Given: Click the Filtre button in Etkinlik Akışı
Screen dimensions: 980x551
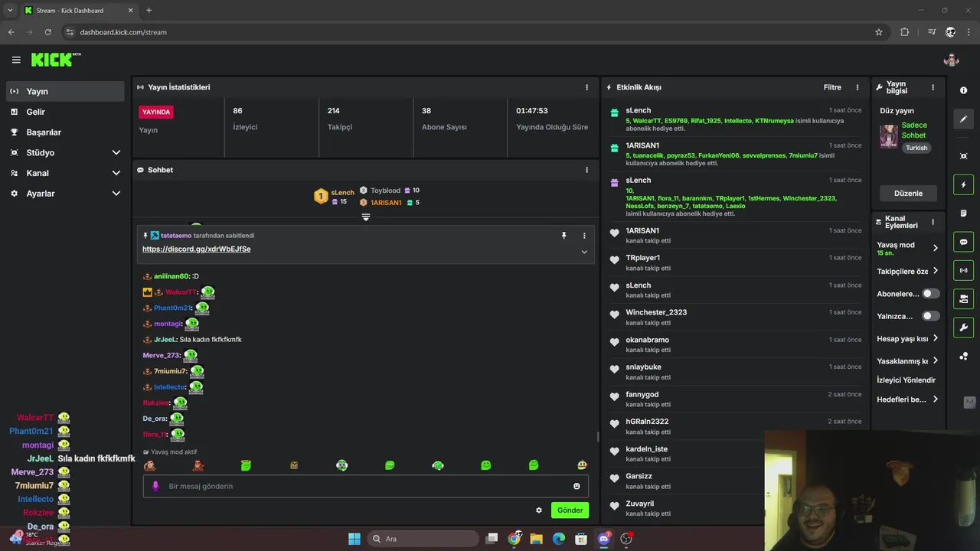Looking at the screenshot, I should [832, 87].
